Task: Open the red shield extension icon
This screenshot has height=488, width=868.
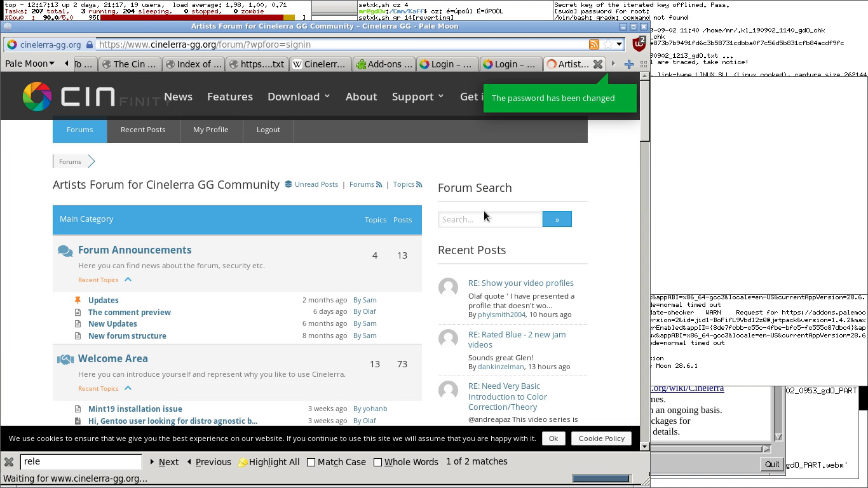Action: tap(639, 44)
